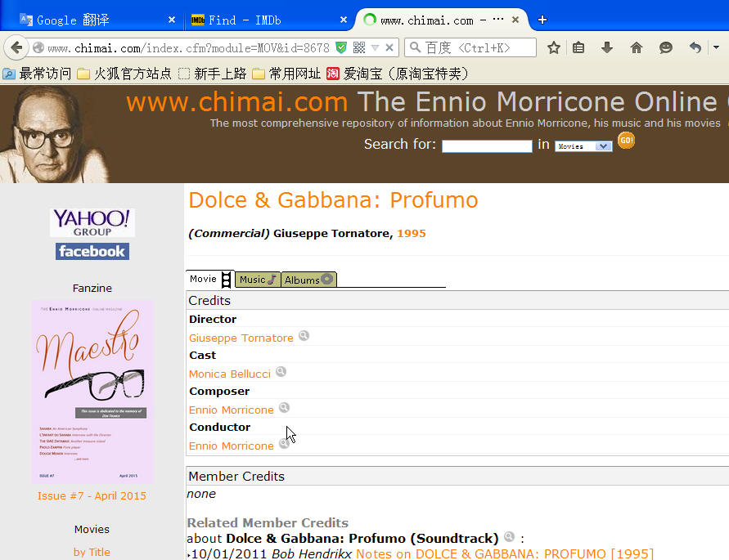Expand the Movies search category dropdown
729x560 pixels.
point(583,146)
